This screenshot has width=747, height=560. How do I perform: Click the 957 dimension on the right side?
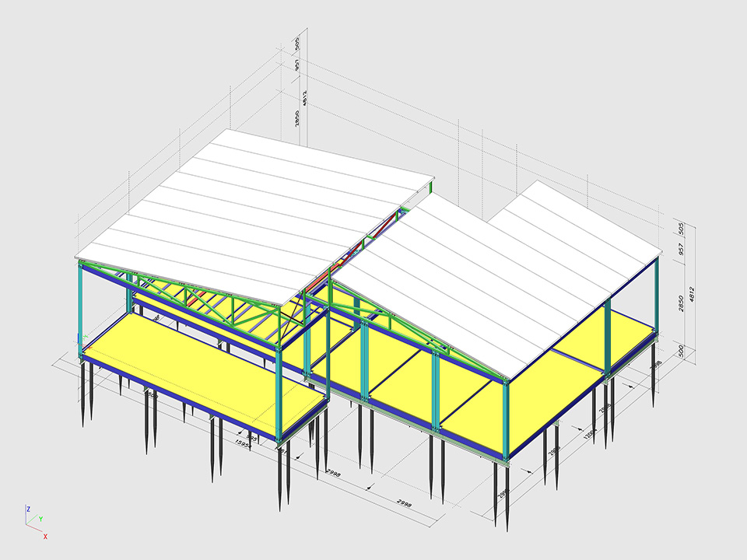(x=679, y=250)
